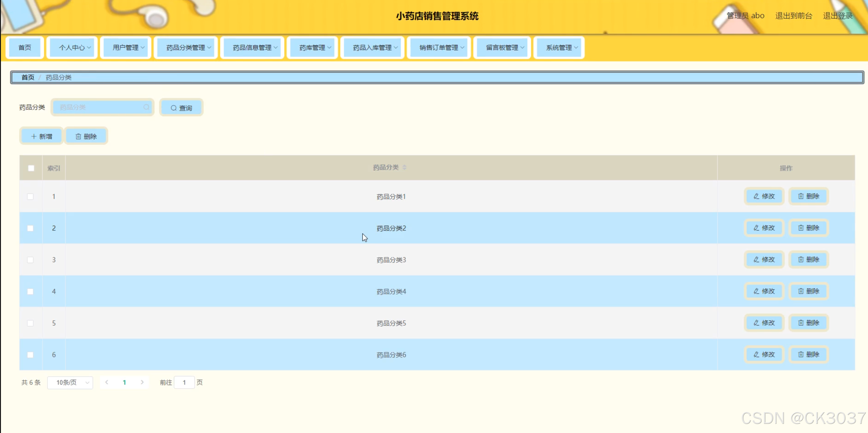Image resolution: width=868 pixels, height=433 pixels.
Task: Click the sort arrows on 药品分类 column
Action: [404, 168]
